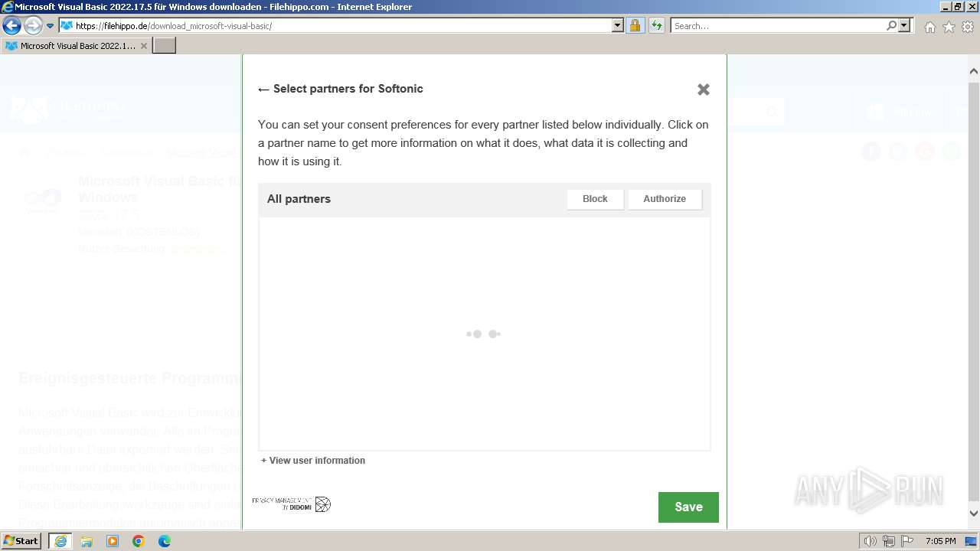Click the Action Center flag icon
This screenshot has height=551, width=980.
[x=906, y=542]
